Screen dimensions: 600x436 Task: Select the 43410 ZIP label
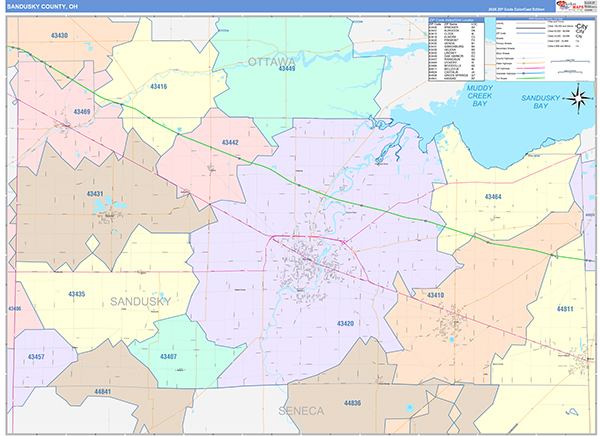pyautogui.click(x=435, y=295)
